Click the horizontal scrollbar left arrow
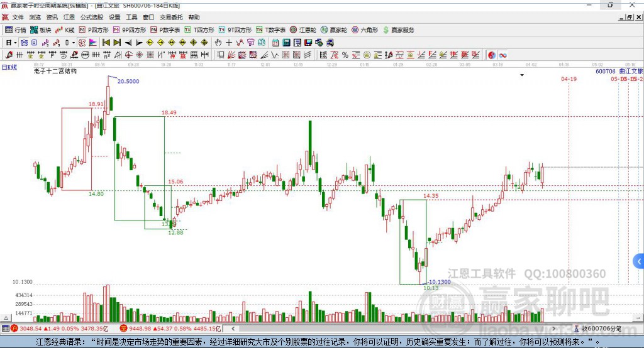Image resolution: width=644 pixels, height=348 pixels. click(x=233, y=329)
